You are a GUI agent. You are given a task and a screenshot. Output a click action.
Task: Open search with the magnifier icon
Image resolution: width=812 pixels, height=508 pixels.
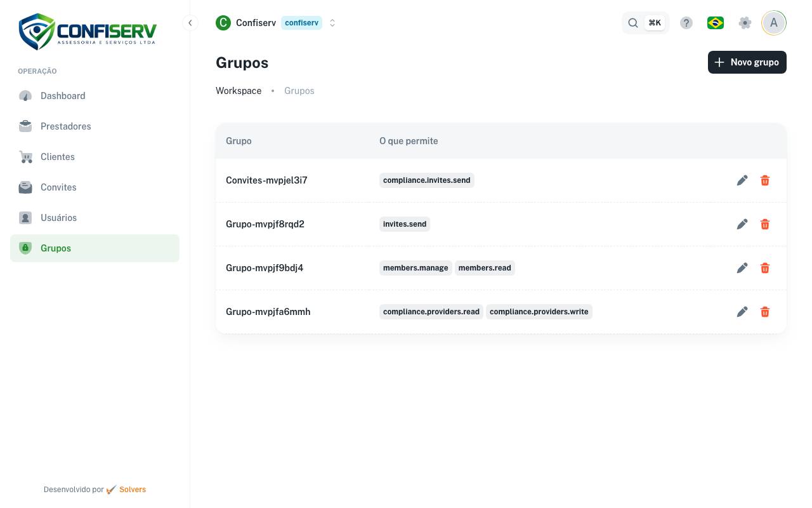coord(633,23)
